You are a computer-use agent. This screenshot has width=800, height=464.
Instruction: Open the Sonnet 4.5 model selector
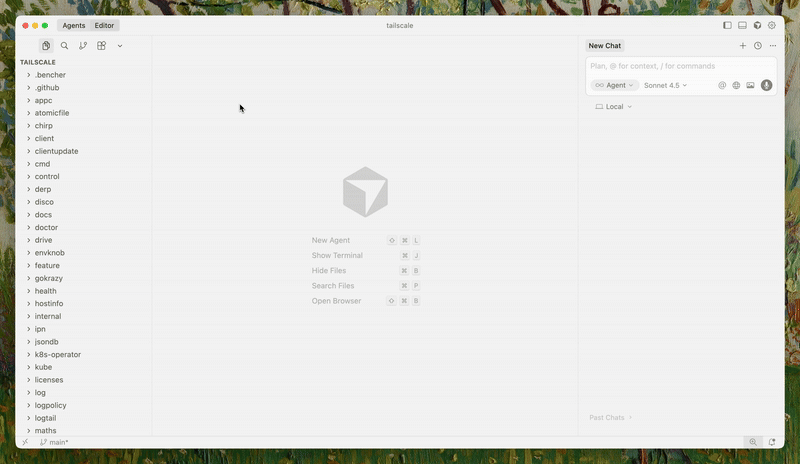pos(665,86)
